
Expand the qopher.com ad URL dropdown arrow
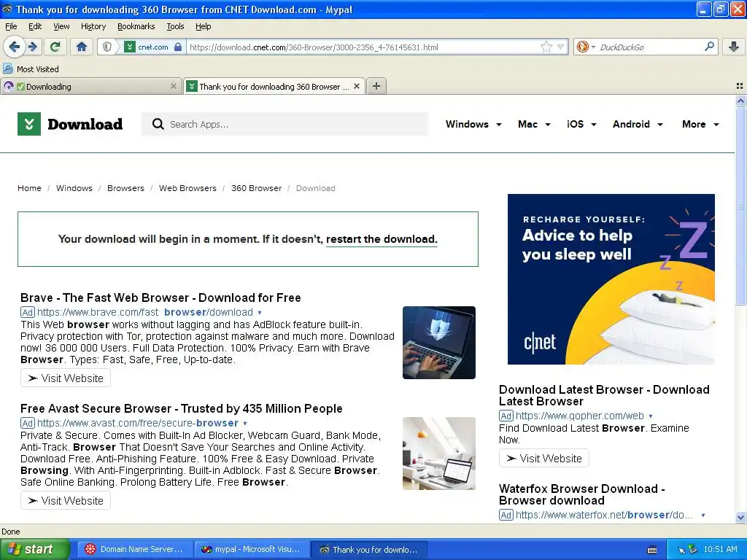[x=650, y=416]
